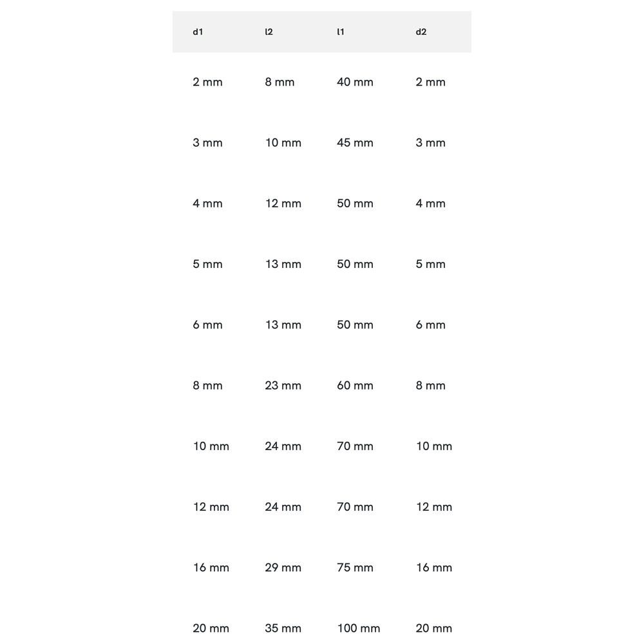Click the 16 mm value in d2 column
Screen dimensions: 644x644
[x=434, y=567]
